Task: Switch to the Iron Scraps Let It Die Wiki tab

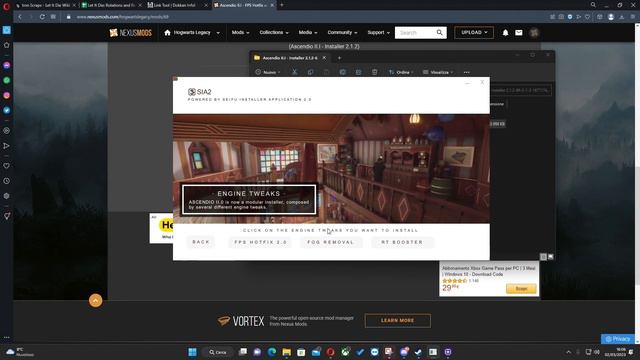Action: tap(45, 5)
